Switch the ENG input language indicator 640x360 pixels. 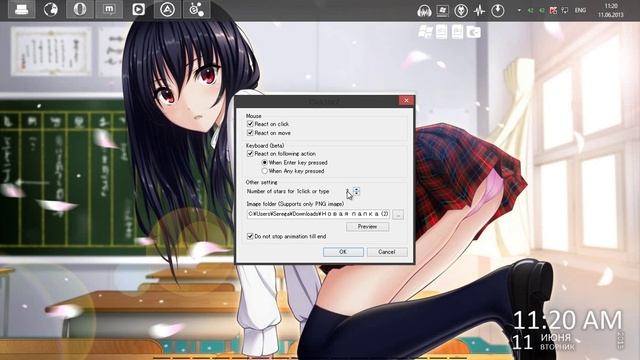580,11
